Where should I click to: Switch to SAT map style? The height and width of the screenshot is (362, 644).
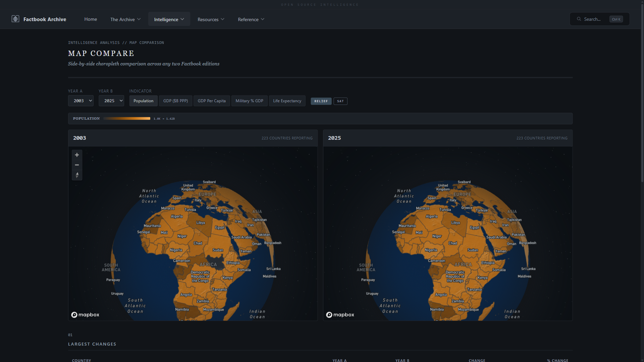click(340, 101)
